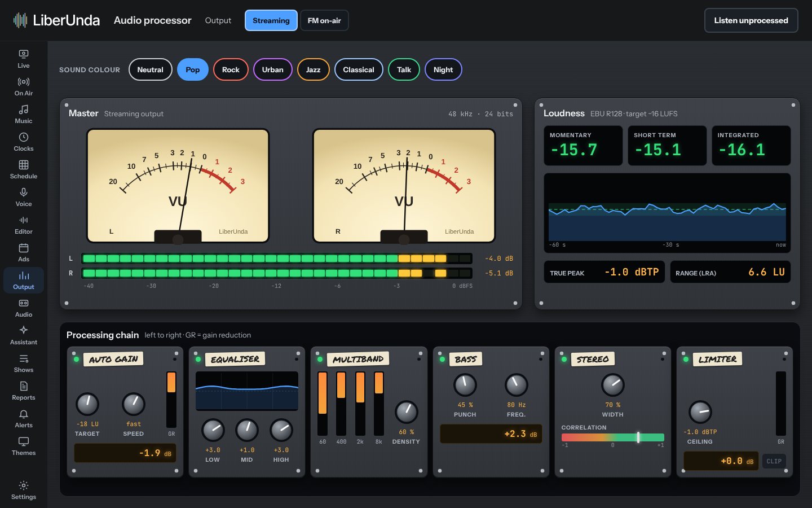812x508 pixels.
Task: Open Clocks from the sidebar
Action: point(24,142)
